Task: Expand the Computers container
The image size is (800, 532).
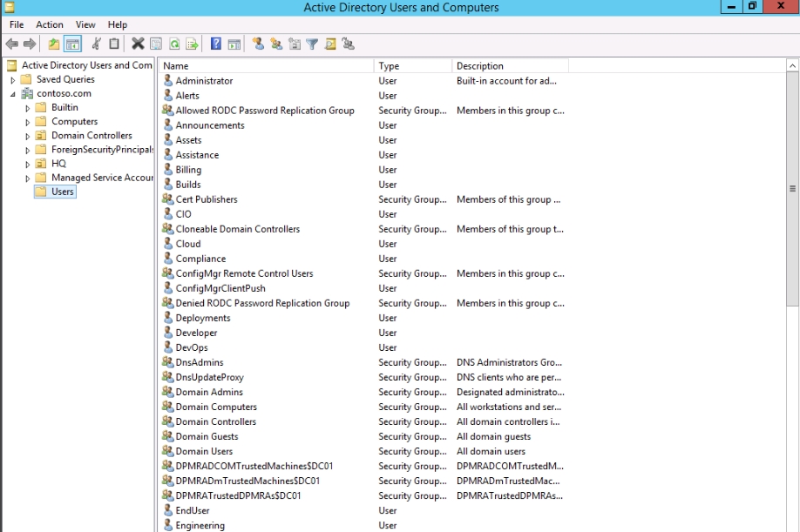Action: point(28,122)
